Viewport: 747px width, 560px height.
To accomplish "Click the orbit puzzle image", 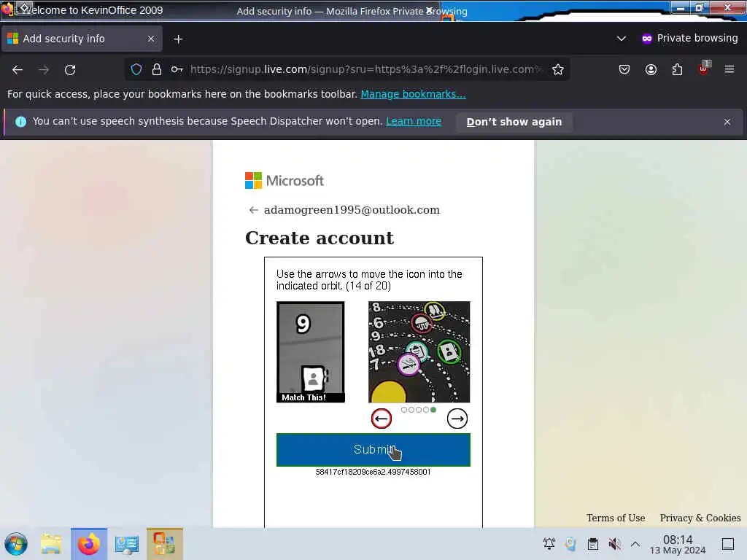I will tap(419, 352).
